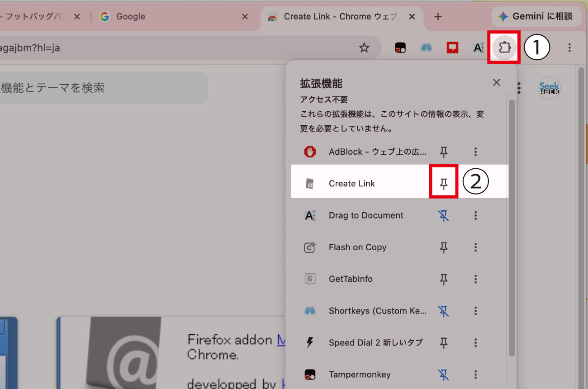The image size is (588, 389).
Task: Pin Create Link to the toolbar
Action: pos(444,183)
